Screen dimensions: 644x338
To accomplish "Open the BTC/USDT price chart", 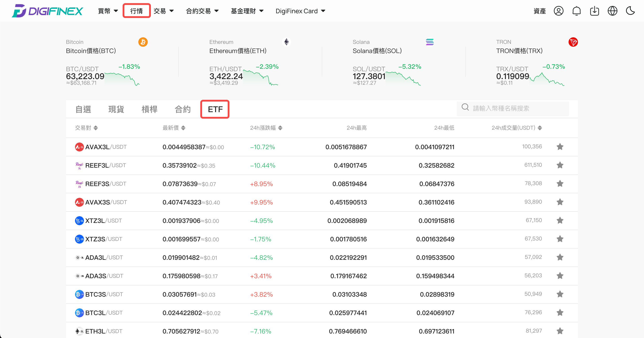I will point(122,79).
